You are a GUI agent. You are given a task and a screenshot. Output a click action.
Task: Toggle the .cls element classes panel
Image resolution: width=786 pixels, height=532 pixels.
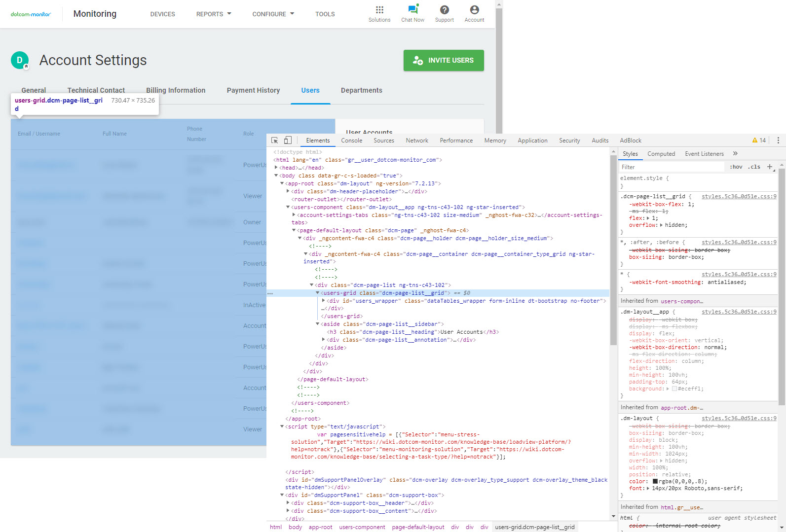(x=753, y=167)
